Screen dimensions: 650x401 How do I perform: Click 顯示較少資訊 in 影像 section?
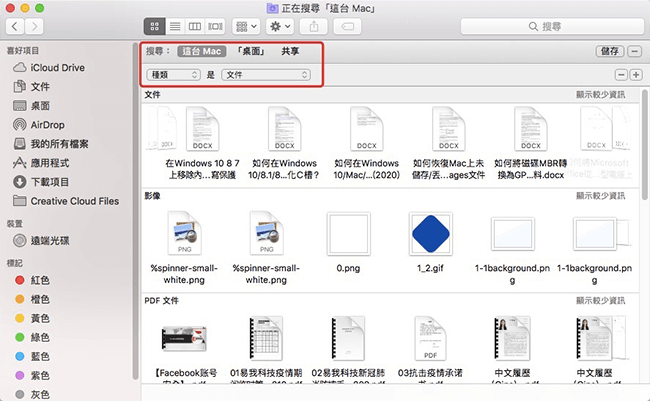coord(601,196)
